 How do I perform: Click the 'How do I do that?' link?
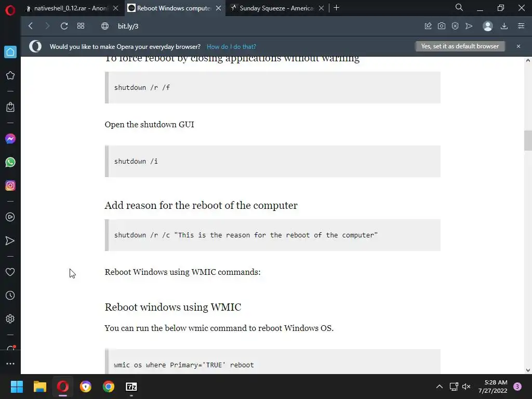click(x=231, y=47)
